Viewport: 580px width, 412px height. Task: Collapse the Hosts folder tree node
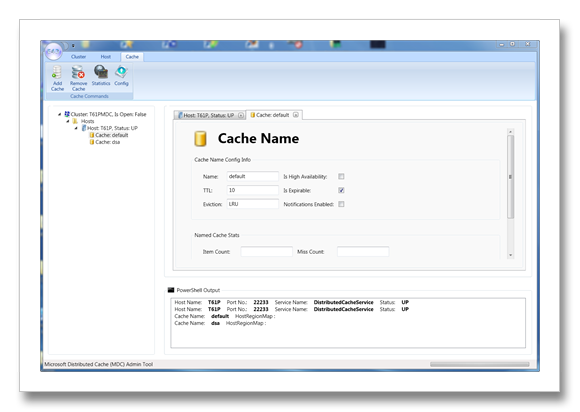[68, 121]
